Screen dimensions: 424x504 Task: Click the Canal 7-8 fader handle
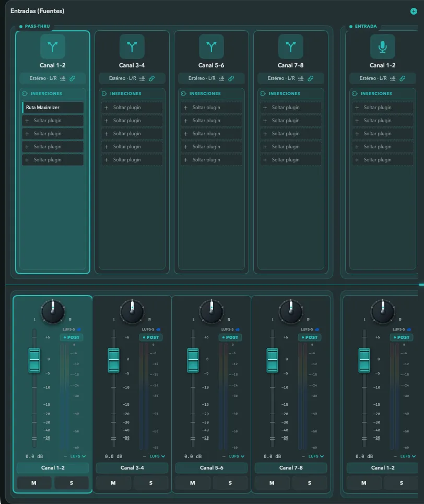272,360
